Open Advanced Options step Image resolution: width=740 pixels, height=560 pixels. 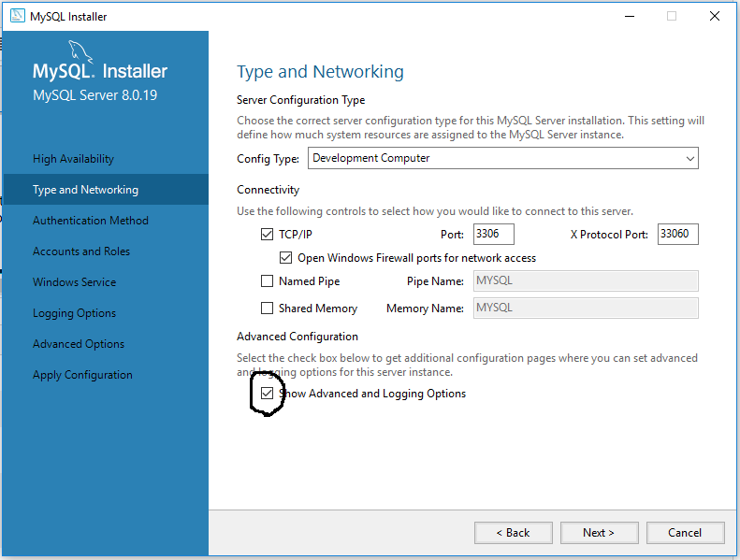point(79,344)
